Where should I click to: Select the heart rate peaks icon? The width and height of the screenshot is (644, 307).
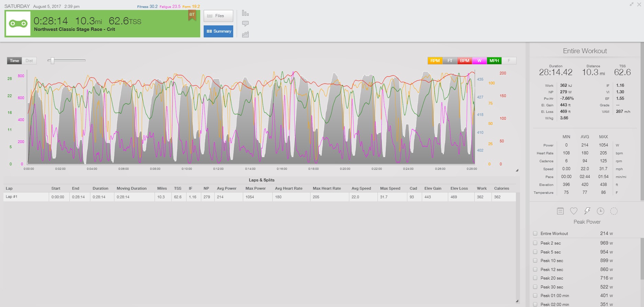pyautogui.click(x=574, y=211)
